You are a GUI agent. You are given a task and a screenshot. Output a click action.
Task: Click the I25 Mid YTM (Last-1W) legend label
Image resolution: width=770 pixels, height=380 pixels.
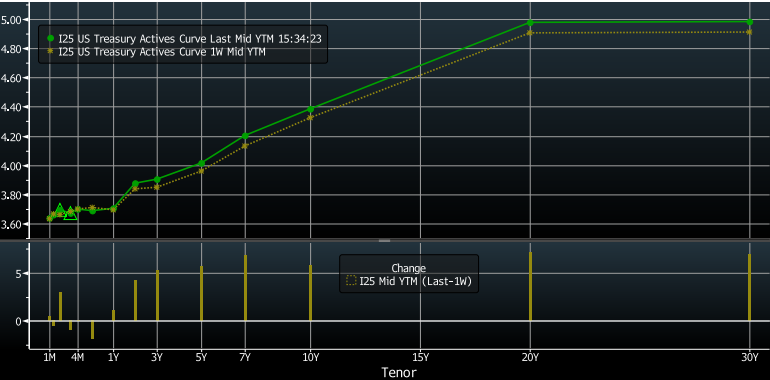click(x=415, y=281)
